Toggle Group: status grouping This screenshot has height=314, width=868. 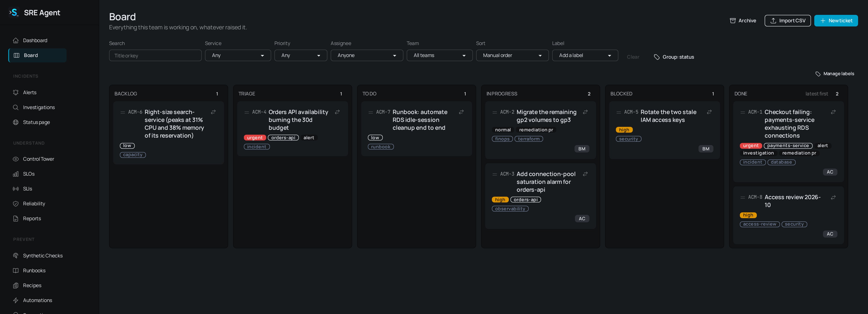pyautogui.click(x=674, y=57)
